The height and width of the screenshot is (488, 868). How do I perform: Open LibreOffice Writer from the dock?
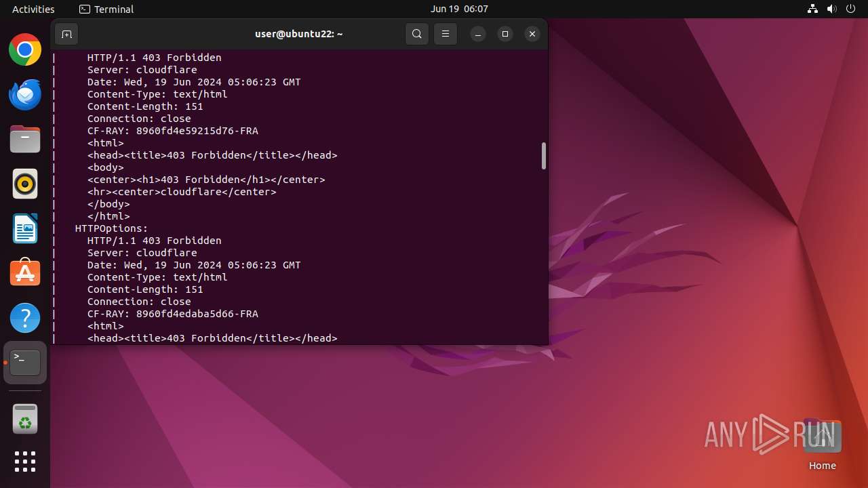click(25, 228)
